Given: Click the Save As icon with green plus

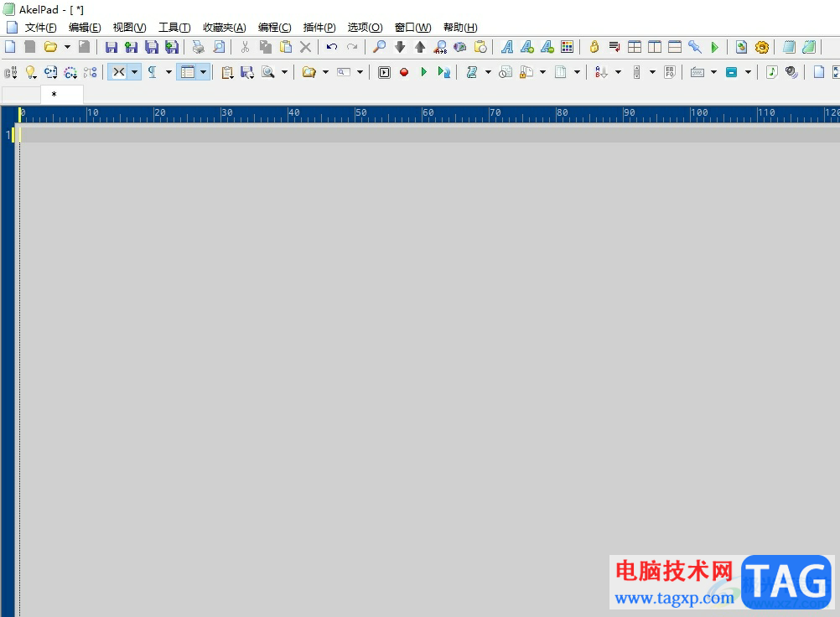Looking at the screenshot, I should tap(132, 47).
